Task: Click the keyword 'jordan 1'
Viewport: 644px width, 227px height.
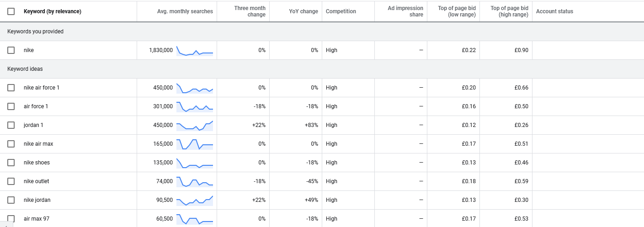Action: (x=33, y=125)
